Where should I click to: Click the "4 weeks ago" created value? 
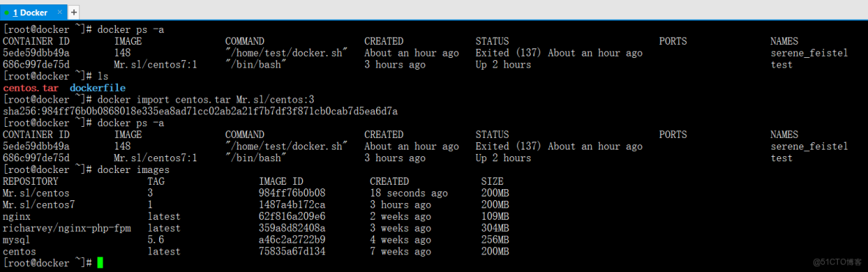coord(401,240)
